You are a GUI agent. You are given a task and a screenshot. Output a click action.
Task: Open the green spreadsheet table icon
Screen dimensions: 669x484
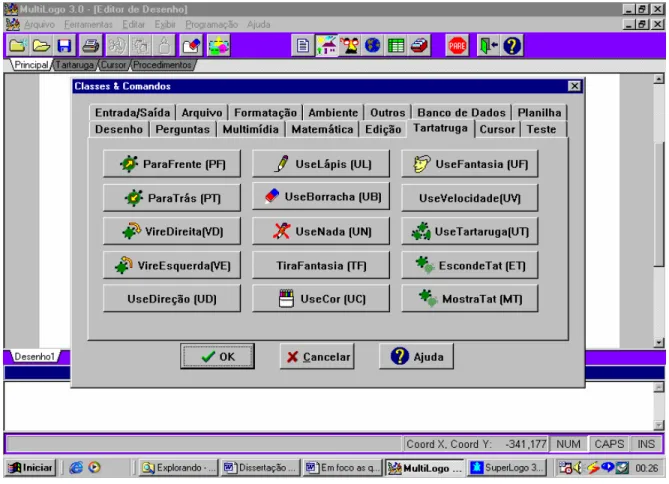click(x=396, y=45)
